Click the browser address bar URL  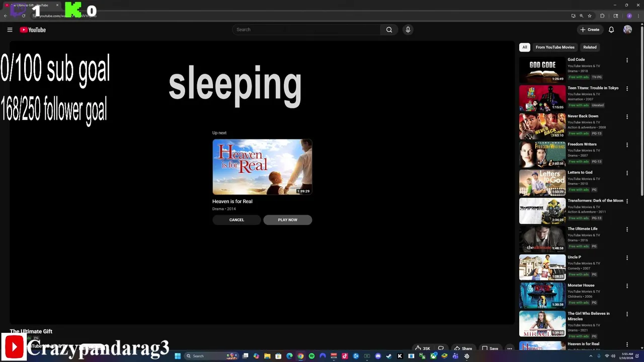[x=68, y=16]
